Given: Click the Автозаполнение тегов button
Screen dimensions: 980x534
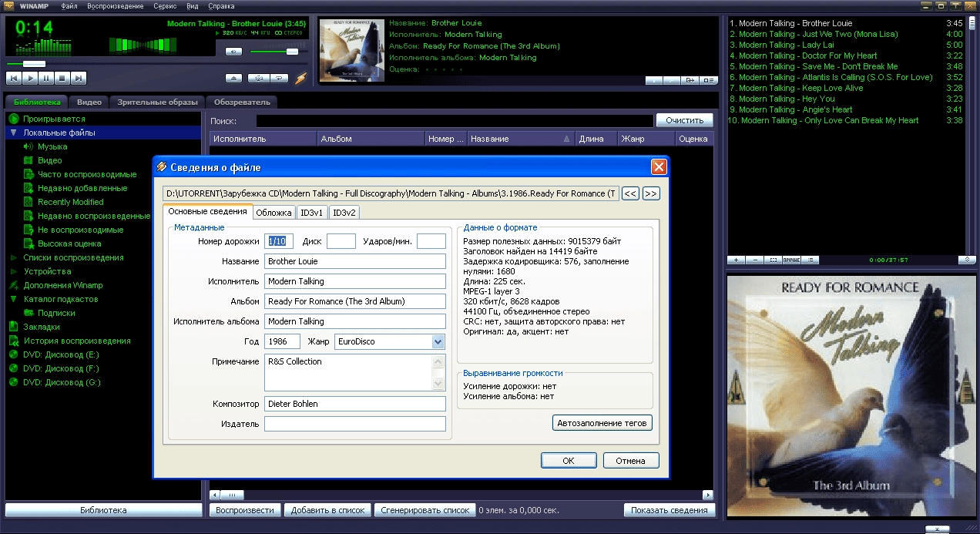Looking at the screenshot, I should coord(602,422).
